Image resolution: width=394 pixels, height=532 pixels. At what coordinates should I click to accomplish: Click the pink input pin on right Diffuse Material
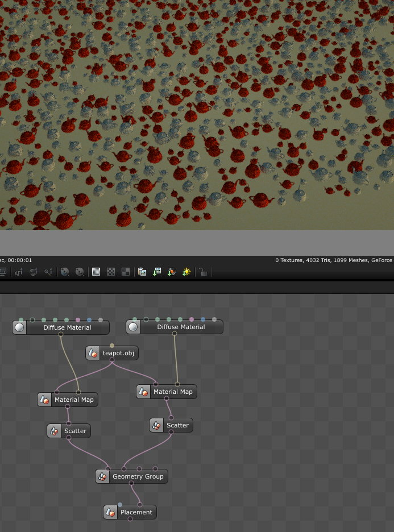(x=192, y=319)
